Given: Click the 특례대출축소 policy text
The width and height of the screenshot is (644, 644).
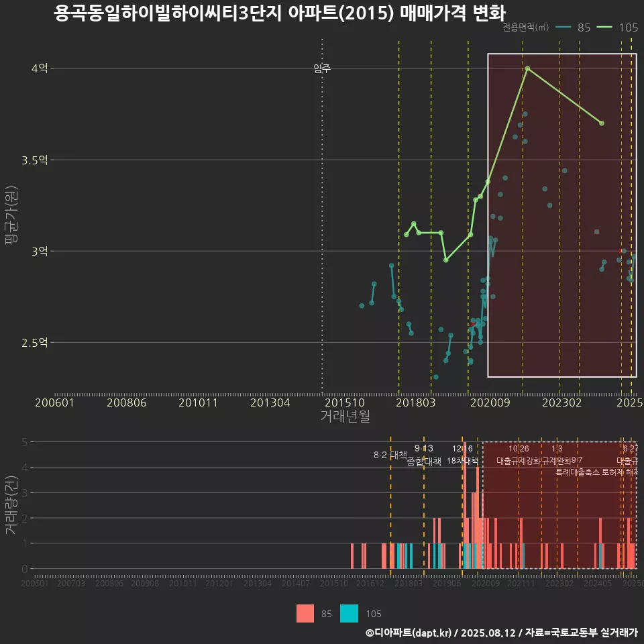Looking at the screenshot, I should point(578,472).
